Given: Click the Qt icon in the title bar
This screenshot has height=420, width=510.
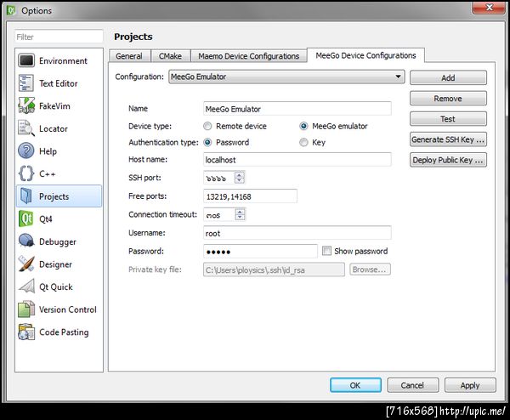Looking at the screenshot, I should [11, 10].
